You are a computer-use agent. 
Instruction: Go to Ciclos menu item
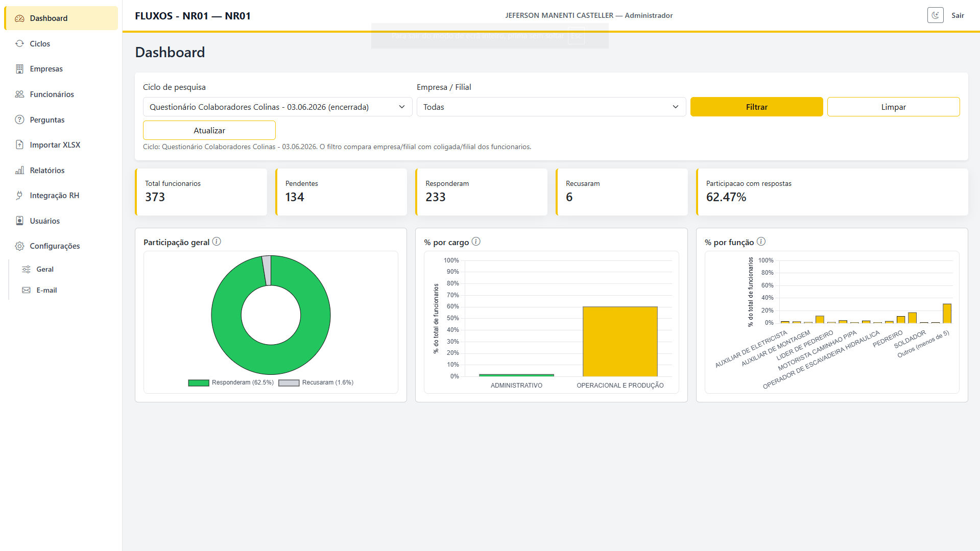[x=61, y=44]
